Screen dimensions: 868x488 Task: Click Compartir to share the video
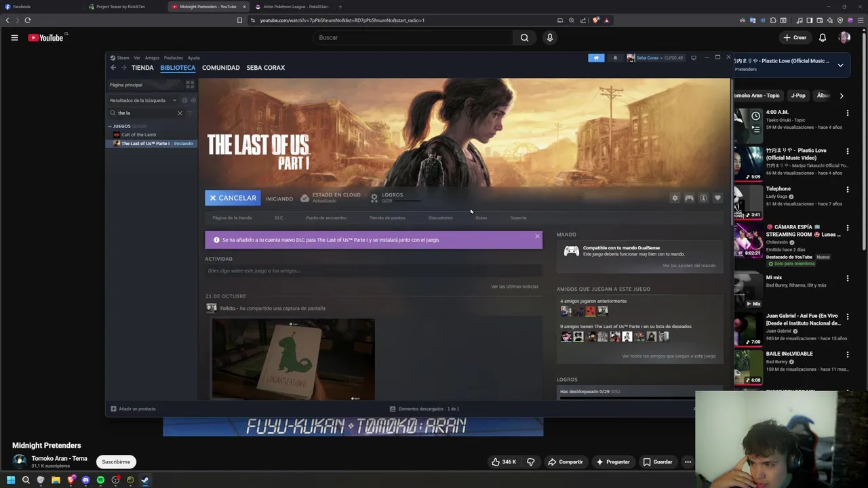(565, 462)
